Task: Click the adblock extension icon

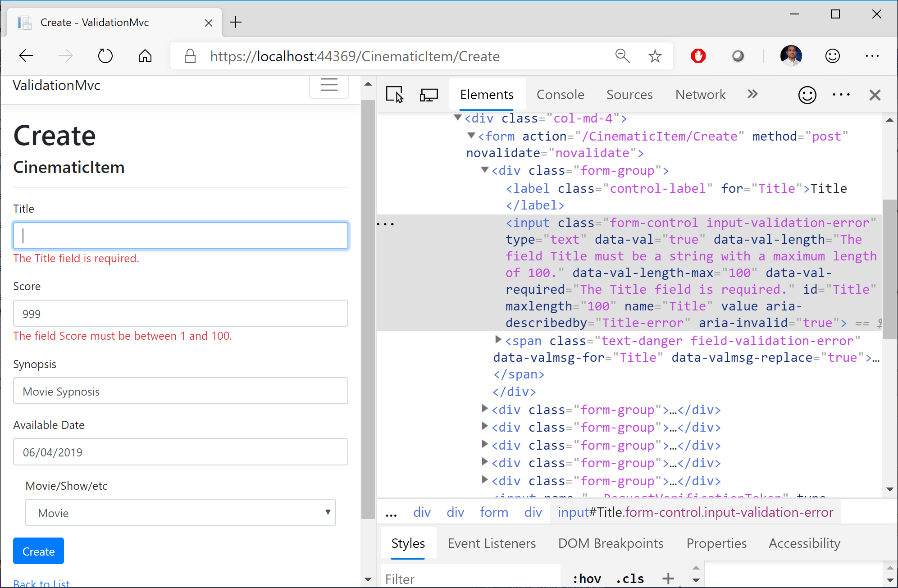Action: point(698,55)
